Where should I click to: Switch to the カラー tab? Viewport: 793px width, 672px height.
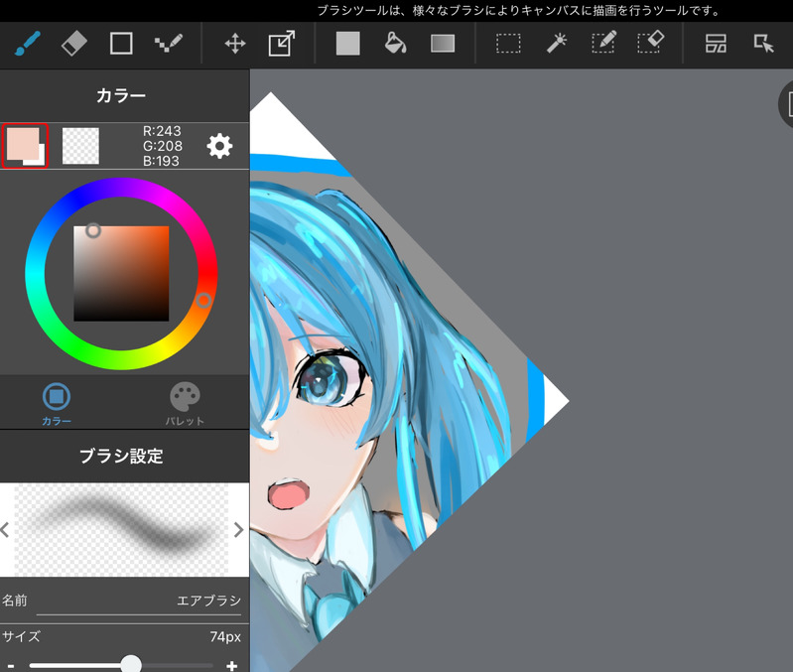[57, 404]
